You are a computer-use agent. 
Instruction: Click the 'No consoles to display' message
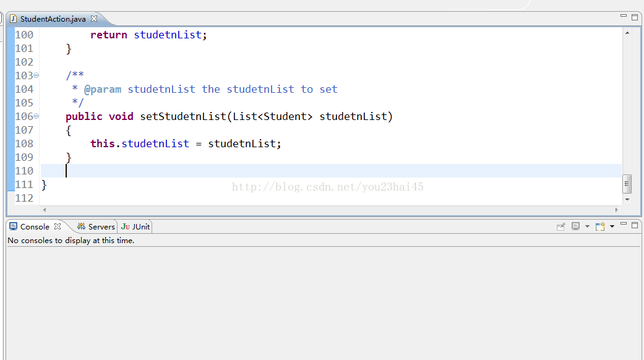(71, 241)
